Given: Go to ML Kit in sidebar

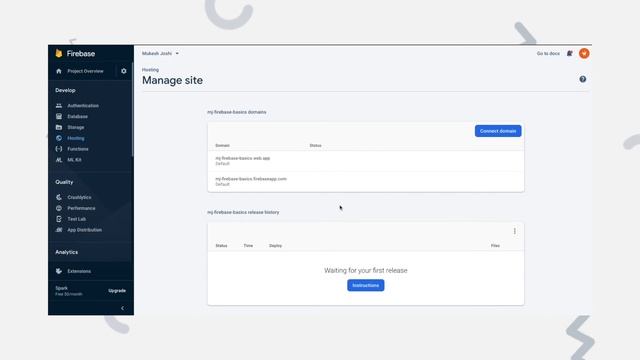Looking at the screenshot, I should 74,160.
